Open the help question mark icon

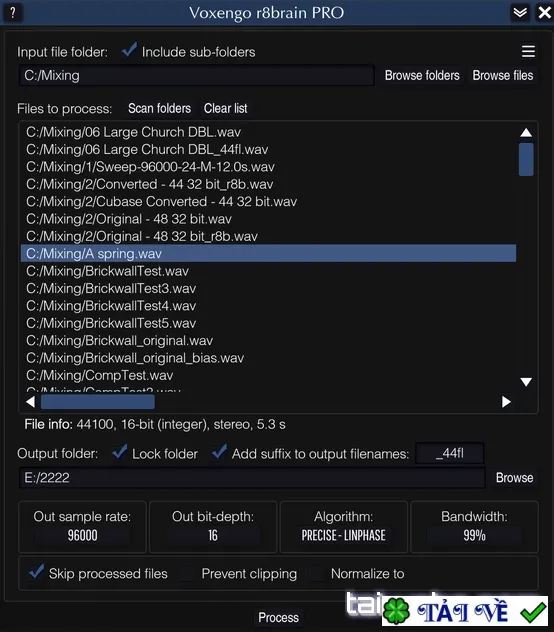coord(12,13)
